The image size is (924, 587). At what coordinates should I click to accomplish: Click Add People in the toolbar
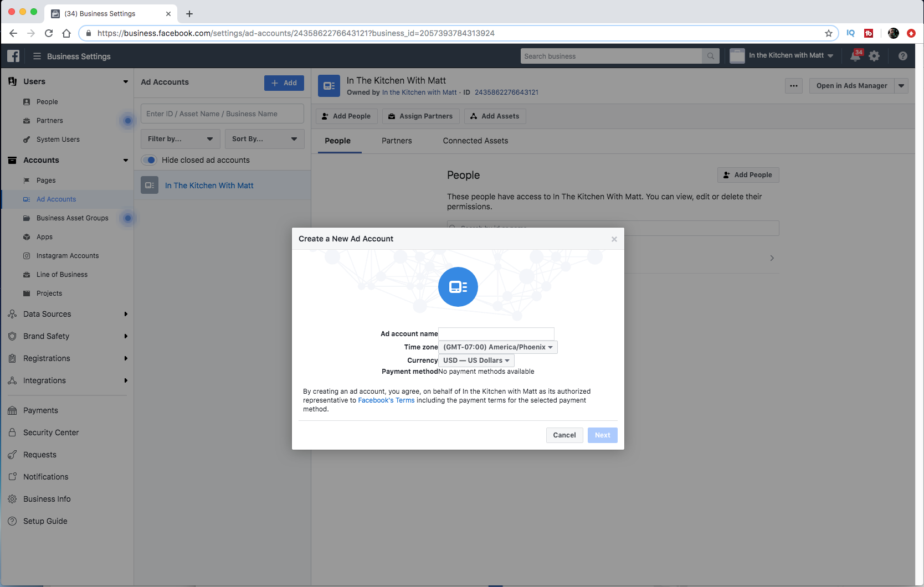click(347, 116)
